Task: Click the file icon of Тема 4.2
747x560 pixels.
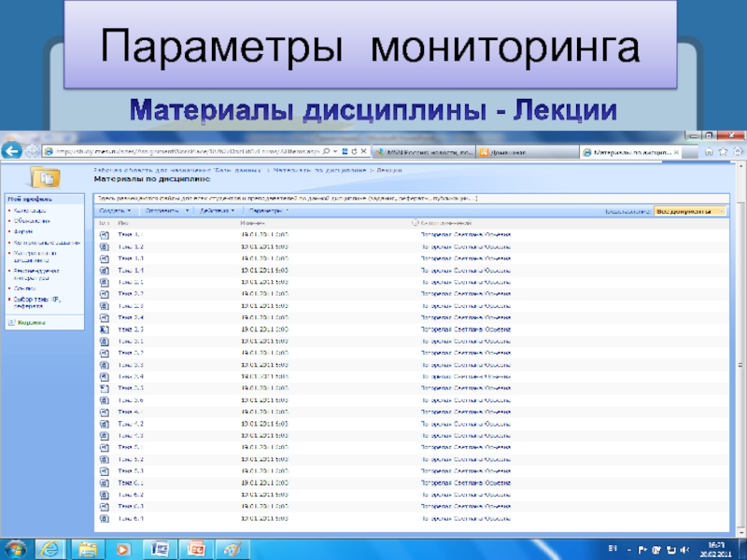Action: point(105,424)
